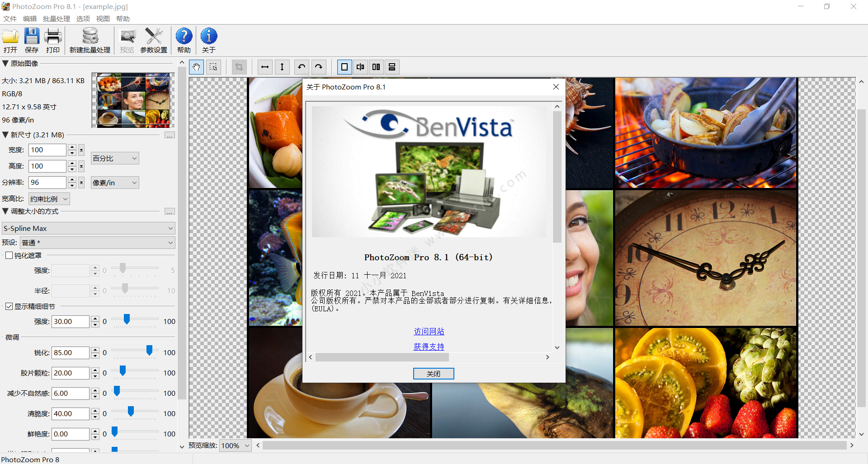Switch to side-by-side vertical preview
Viewport: 868px width, 464px height.
coord(376,67)
